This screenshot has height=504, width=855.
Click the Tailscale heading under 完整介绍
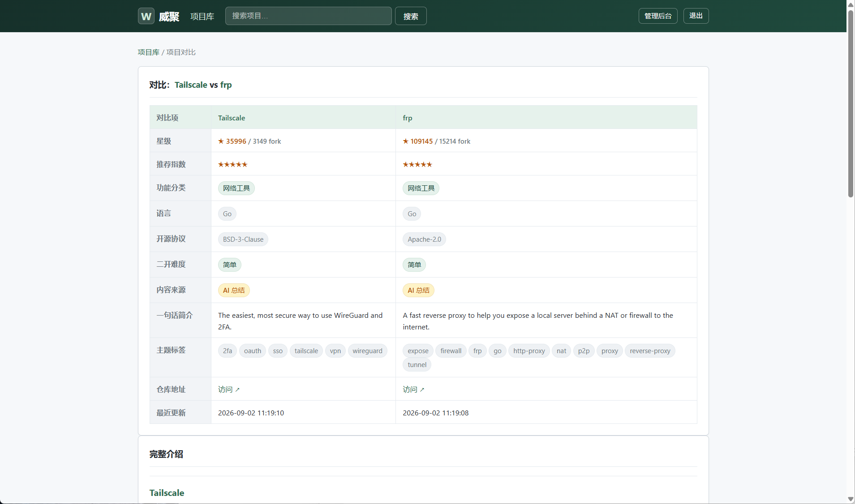(167, 493)
